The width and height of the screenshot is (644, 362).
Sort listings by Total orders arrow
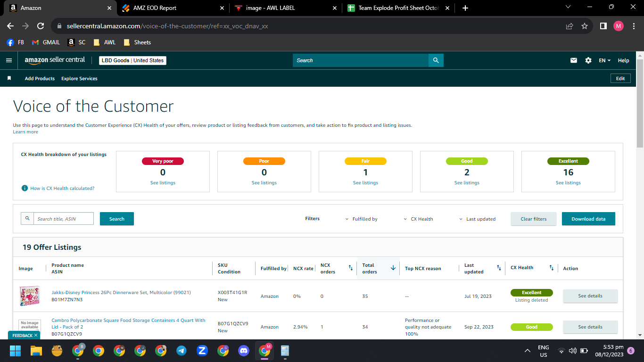393,268
